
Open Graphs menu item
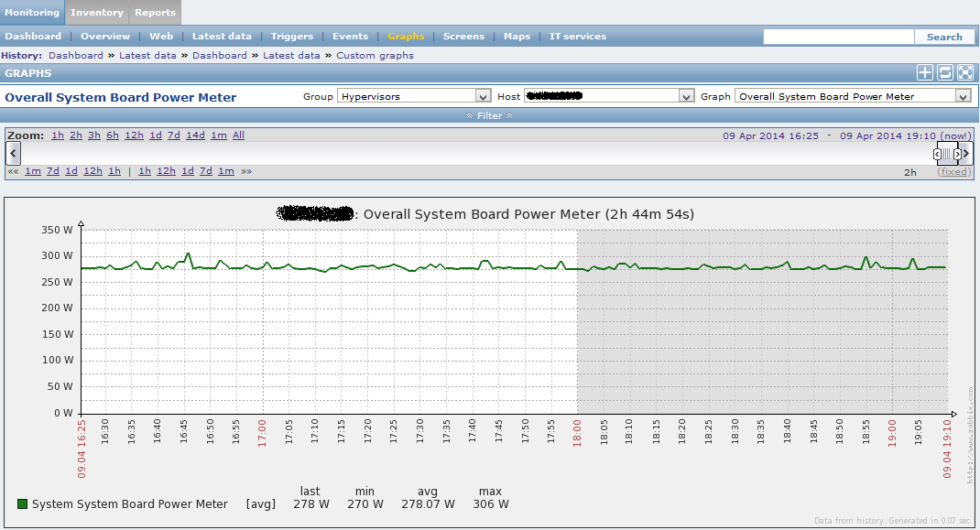coord(406,37)
